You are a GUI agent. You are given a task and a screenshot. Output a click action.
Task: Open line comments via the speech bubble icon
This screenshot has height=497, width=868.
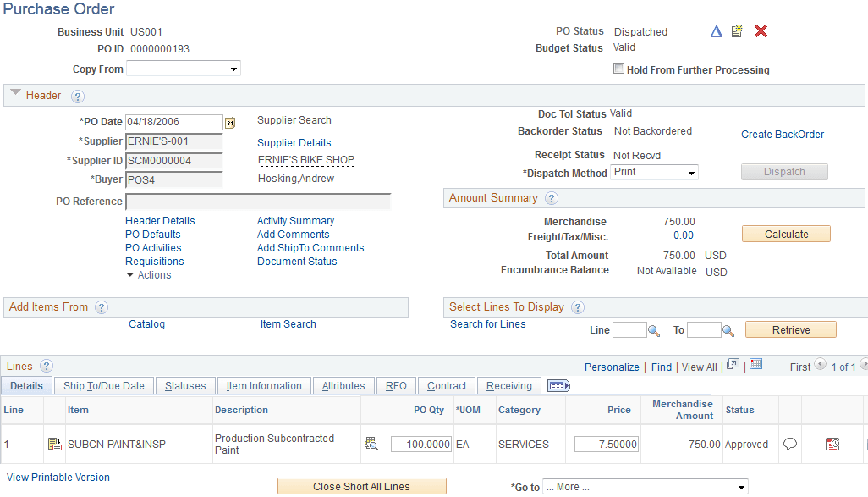(x=789, y=444)
